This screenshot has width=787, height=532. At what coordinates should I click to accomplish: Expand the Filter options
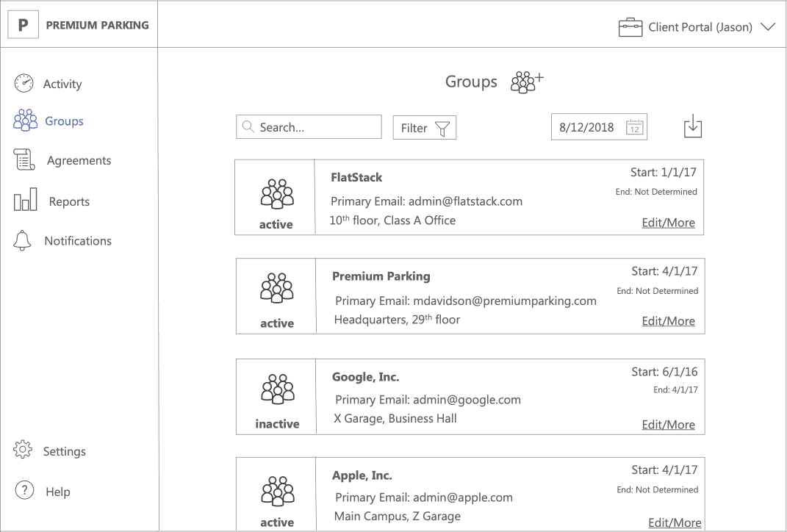click(425, 127)
